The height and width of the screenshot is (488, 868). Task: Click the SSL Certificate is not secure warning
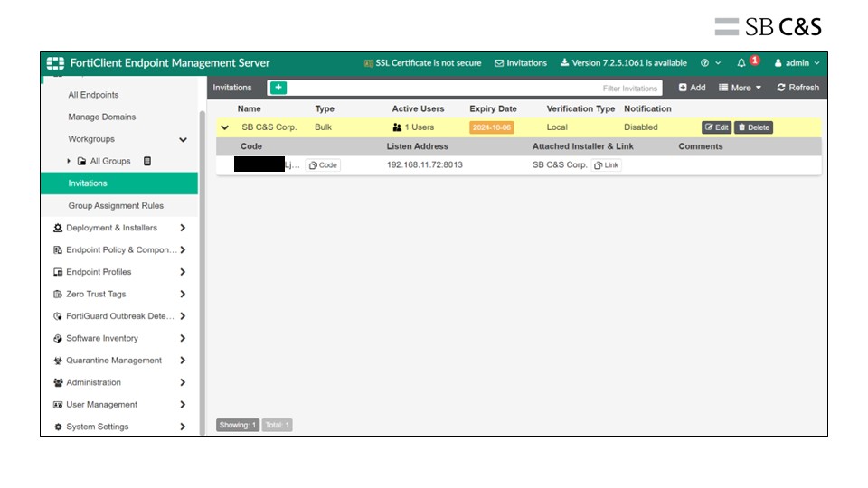pos(422,63)
